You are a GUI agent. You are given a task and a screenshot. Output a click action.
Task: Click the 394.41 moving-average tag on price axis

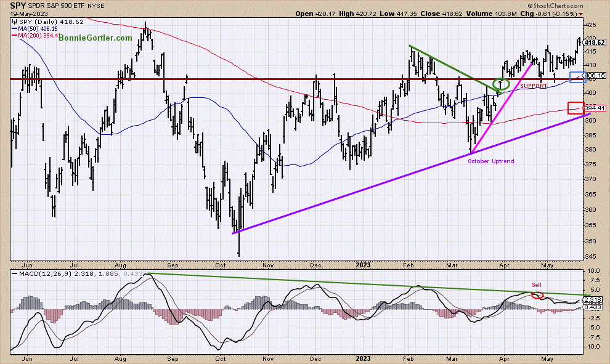595,108
